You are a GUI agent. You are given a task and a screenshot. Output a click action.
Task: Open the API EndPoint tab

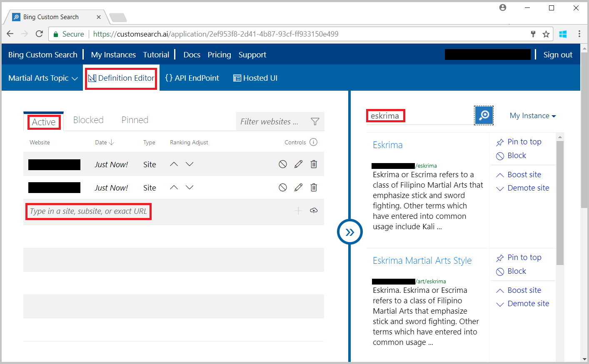point(192,78)
